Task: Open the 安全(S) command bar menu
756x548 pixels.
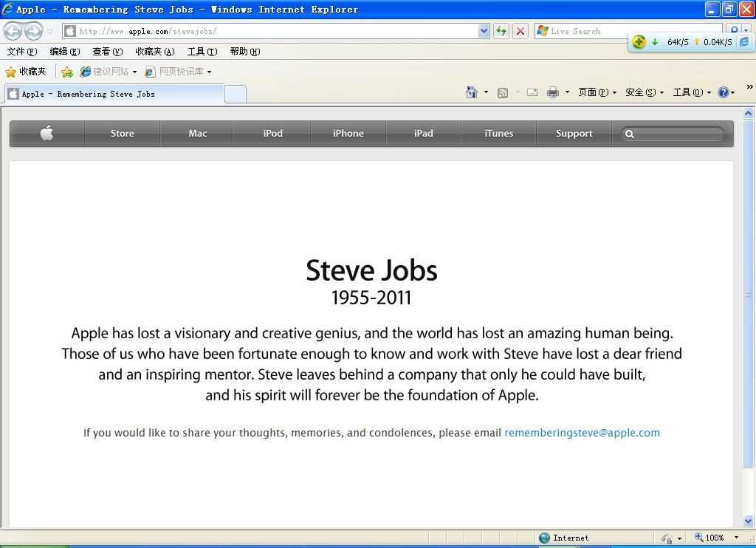Action: click(x=645, y=92)
